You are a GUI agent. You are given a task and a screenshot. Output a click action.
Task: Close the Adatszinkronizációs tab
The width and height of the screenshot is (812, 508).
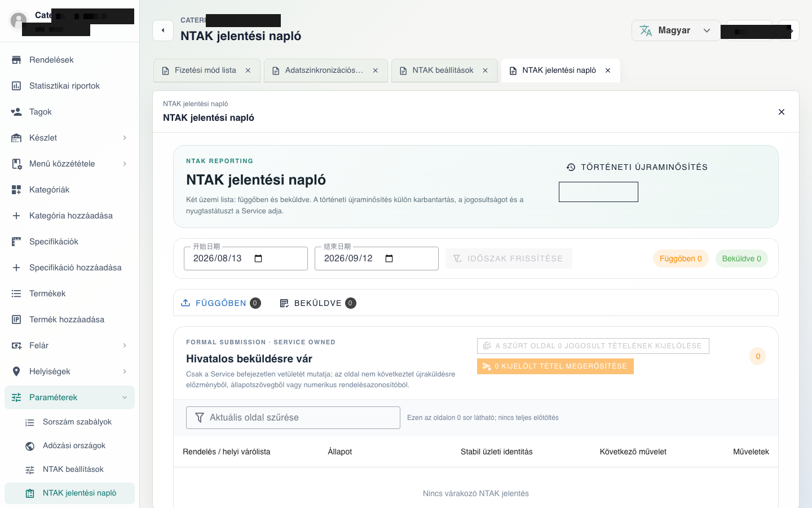[376, 71]
